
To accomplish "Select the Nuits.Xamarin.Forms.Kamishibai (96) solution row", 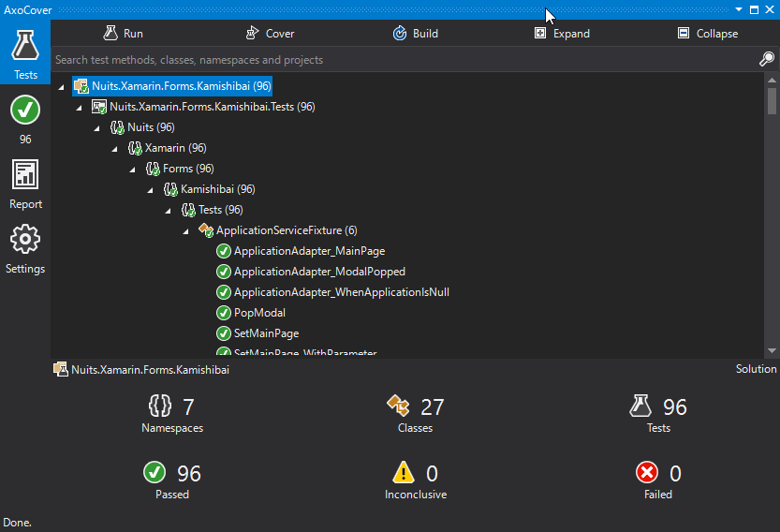I will (172, 86).
